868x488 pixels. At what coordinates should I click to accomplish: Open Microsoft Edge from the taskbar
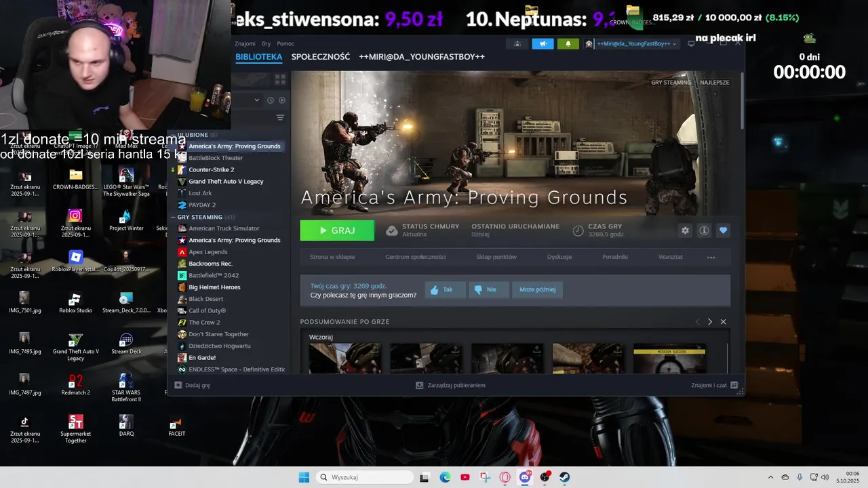(x=445, y=477)
